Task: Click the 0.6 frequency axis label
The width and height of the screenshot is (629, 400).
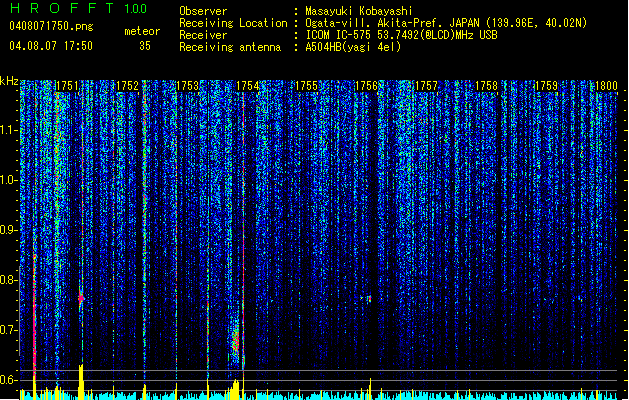Action: click(x=9, y=380)
